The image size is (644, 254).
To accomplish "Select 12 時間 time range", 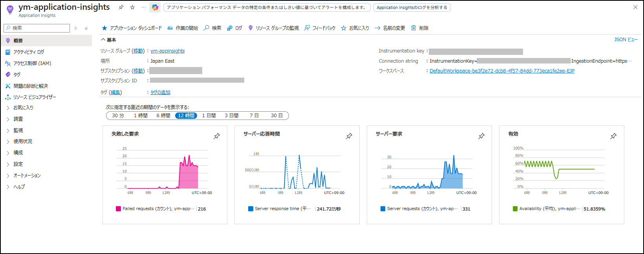I will click(186, 116).
